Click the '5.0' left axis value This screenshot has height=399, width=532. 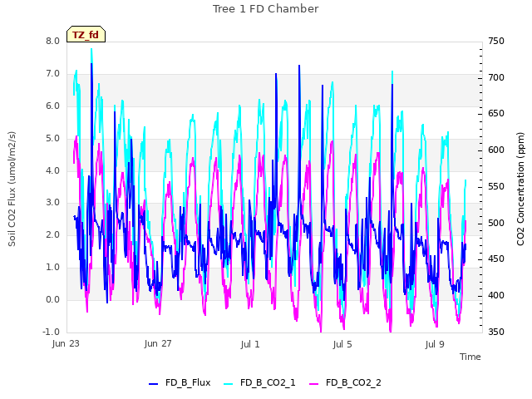click(x=52, y=139)
